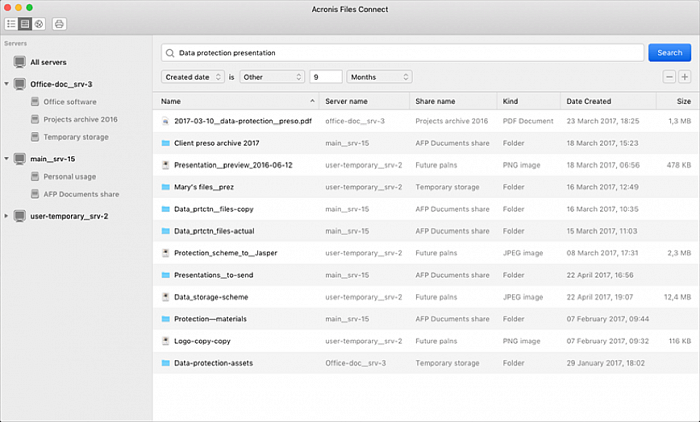Image resolution: width=700 pixels, height=422 pixels.
Task: Click the Temporary storage share icon in sidebar
Action: (x=35, y=137)
